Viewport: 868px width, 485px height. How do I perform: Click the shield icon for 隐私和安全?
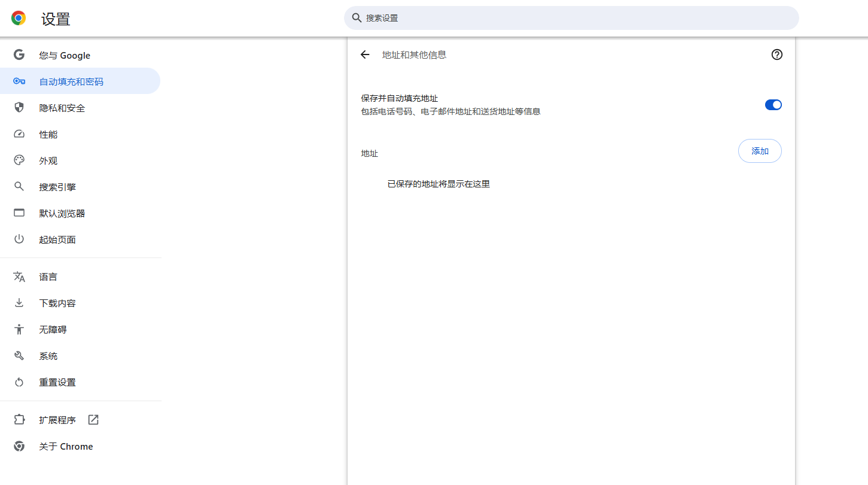point(19,108)
